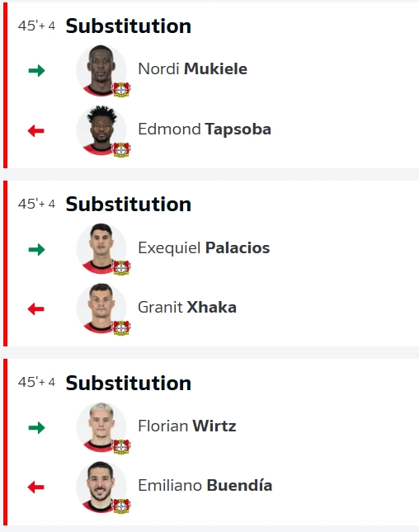
Task: Open Nordi Mukiele's player photo
Action: [x=101, y=70]
